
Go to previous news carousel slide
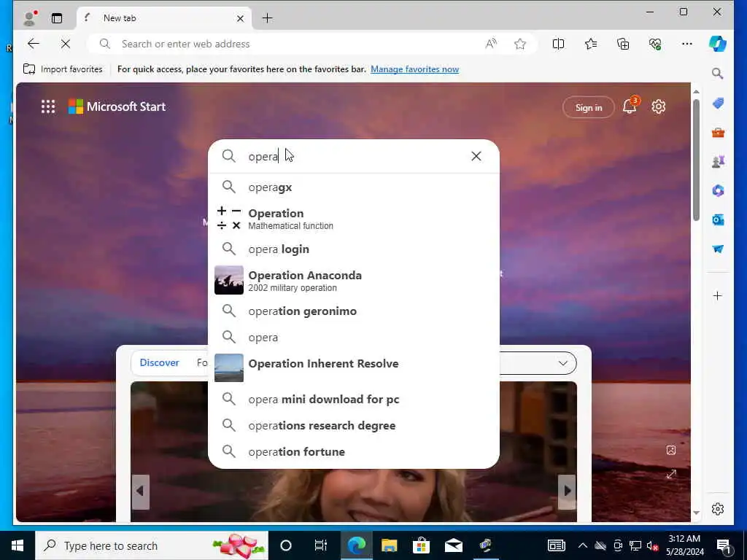(x=140, y=491)
